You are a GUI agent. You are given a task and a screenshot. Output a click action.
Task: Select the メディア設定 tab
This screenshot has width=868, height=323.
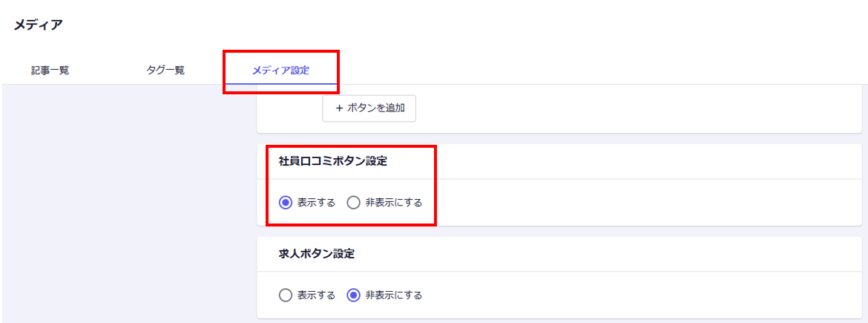pyautogui.click(x=280, y=71)
